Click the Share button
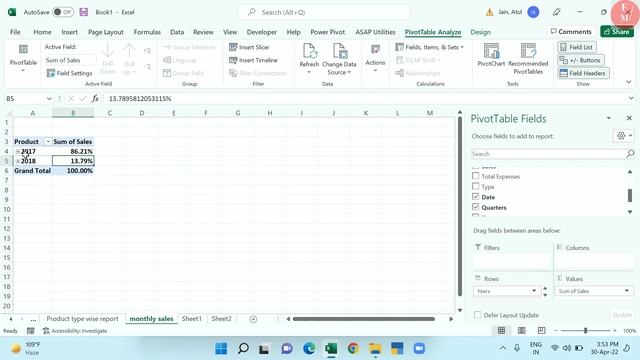Image resolution: width=640 pixels, height=360 pixels. click(617, 31)
